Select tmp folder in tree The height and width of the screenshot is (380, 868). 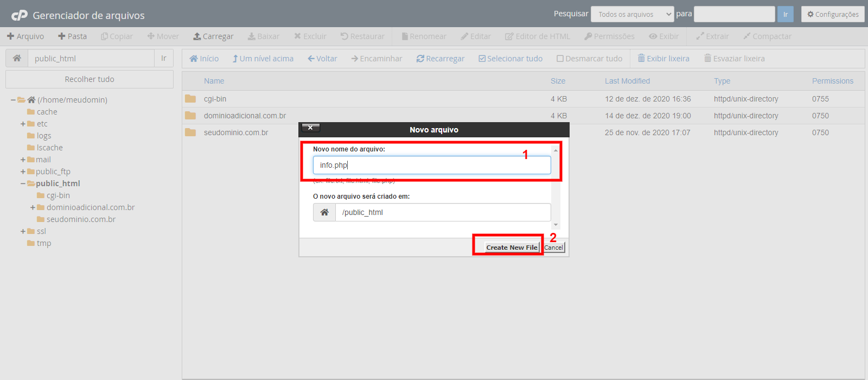click(44, 243)
